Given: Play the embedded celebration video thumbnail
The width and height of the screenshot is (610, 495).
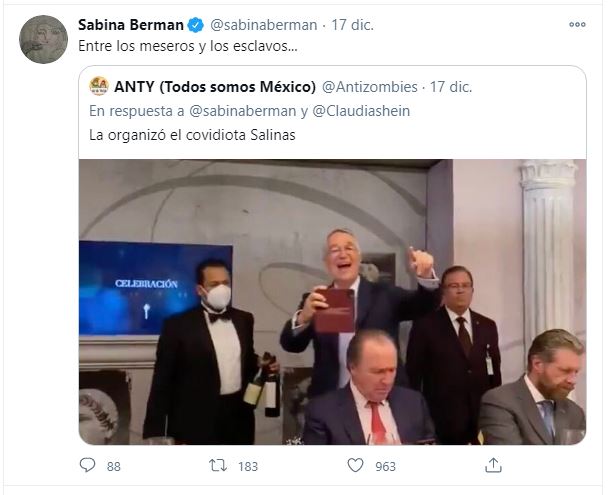Looking at the screenshot, I should [x=332, y=302].
